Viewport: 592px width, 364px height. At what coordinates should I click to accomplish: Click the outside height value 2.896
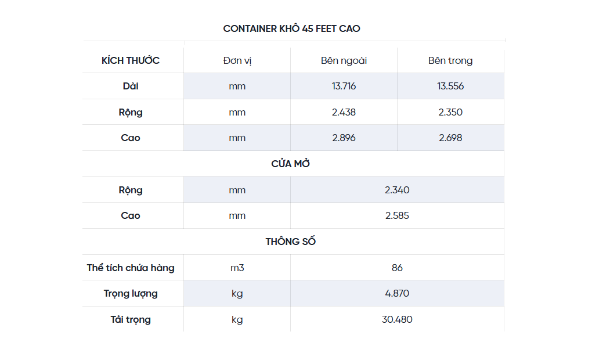click(x=344, y=138)
